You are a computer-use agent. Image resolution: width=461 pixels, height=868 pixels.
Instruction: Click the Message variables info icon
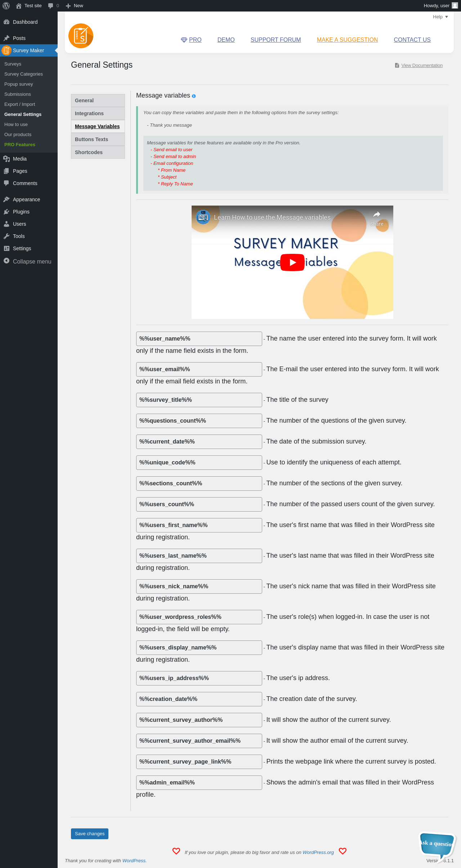(x=194, y=96)
